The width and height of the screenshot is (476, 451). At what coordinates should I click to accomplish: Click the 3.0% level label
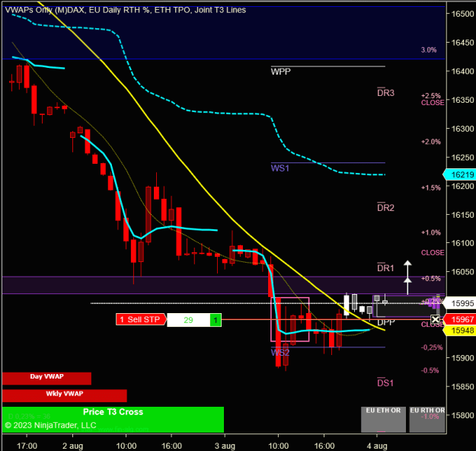coord(429,50)
